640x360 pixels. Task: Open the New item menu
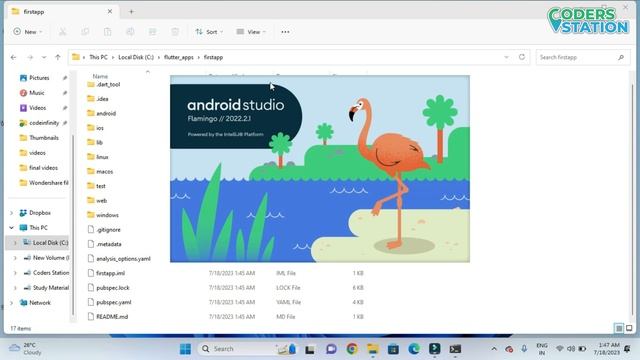pyautogui.click(x=28, y=32)
